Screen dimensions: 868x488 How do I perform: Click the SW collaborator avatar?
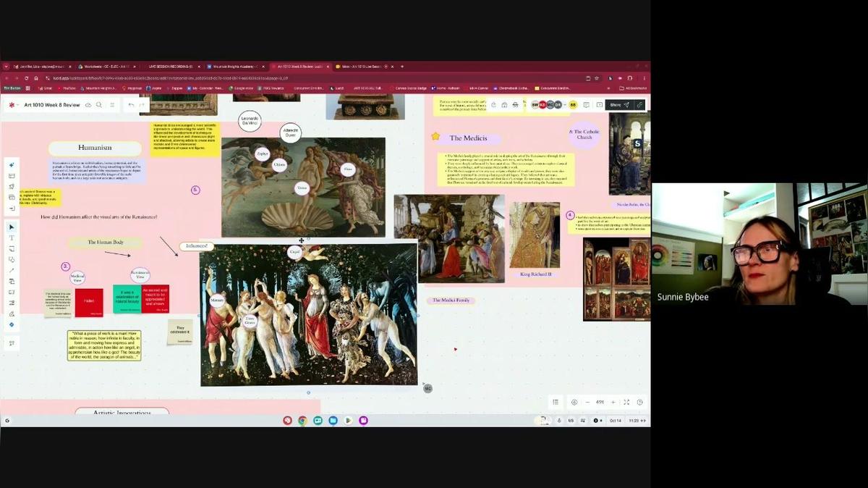click(535, 105)
